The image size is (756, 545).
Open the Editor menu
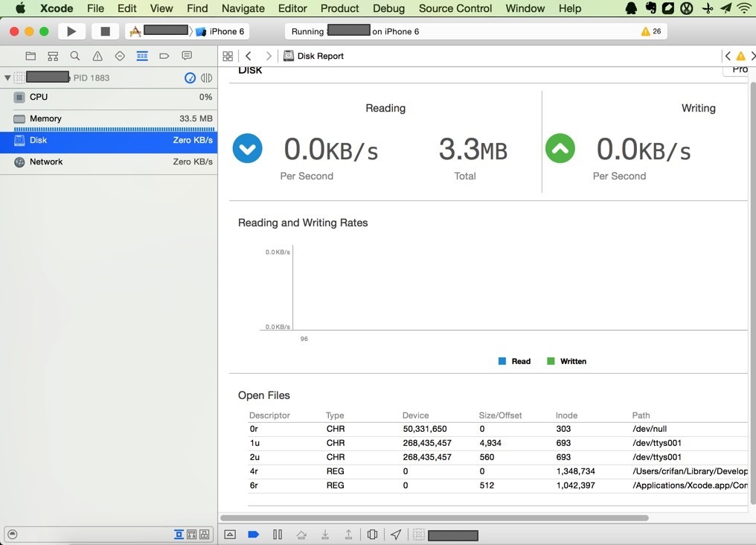[292, 8]
